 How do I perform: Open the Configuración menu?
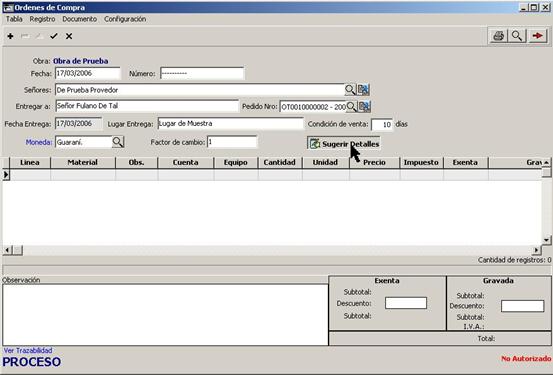click(125, 19)
